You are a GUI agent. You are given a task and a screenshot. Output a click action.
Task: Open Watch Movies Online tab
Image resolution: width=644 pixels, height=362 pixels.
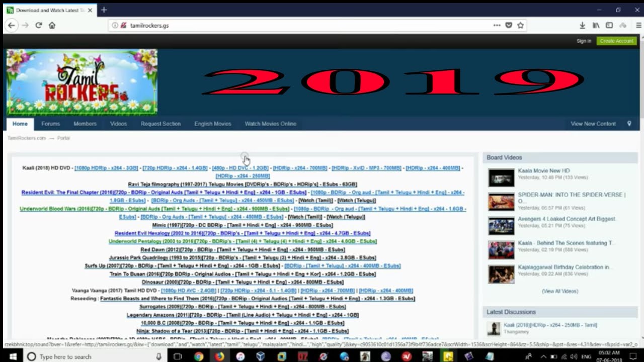(271, 124)
